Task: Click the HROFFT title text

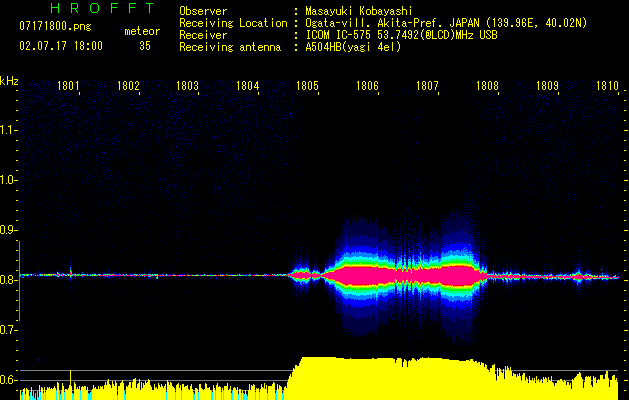Action: (x=102, y=8)
